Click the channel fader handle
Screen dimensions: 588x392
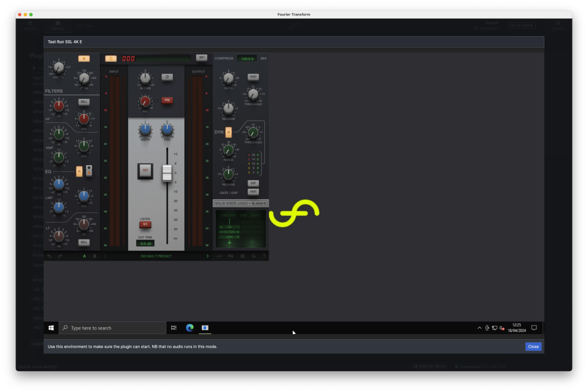click(x=167, y=173)
